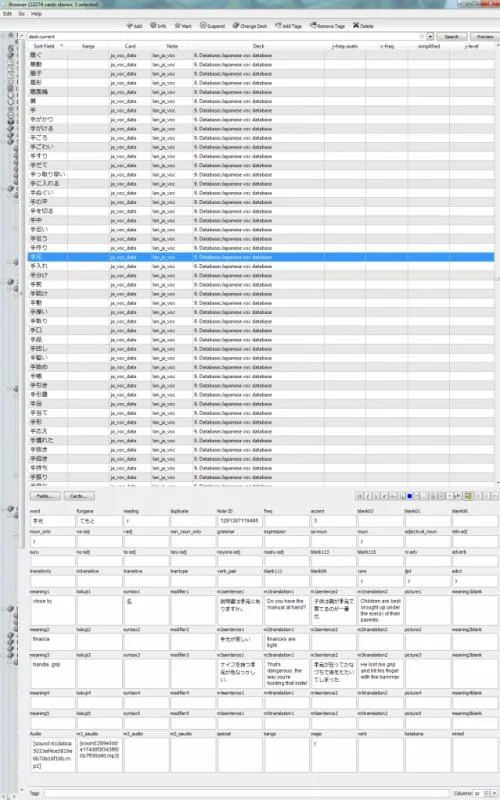Click into the deck:current search field
Screen dimensions: 500x800
pos(224,37)
